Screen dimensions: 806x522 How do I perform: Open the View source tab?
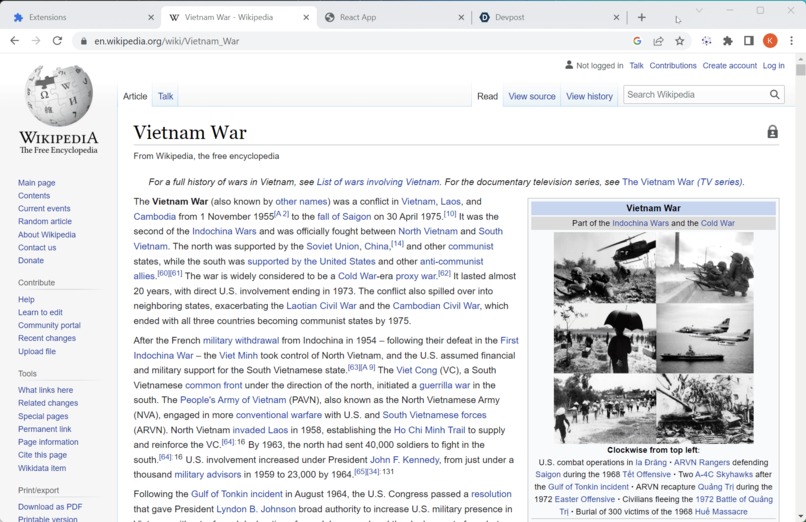pyautogui.click(x=532, y=96)
